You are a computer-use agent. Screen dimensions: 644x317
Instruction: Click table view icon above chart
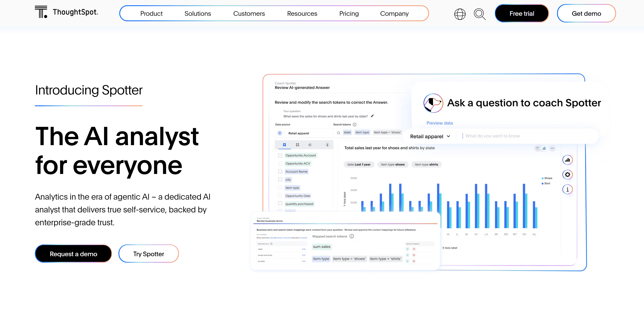[537, 148]
